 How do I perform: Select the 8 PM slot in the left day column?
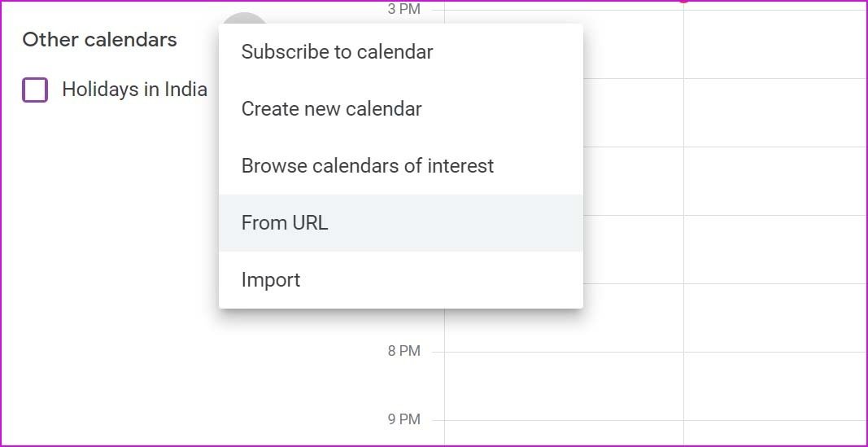(564, 385)
